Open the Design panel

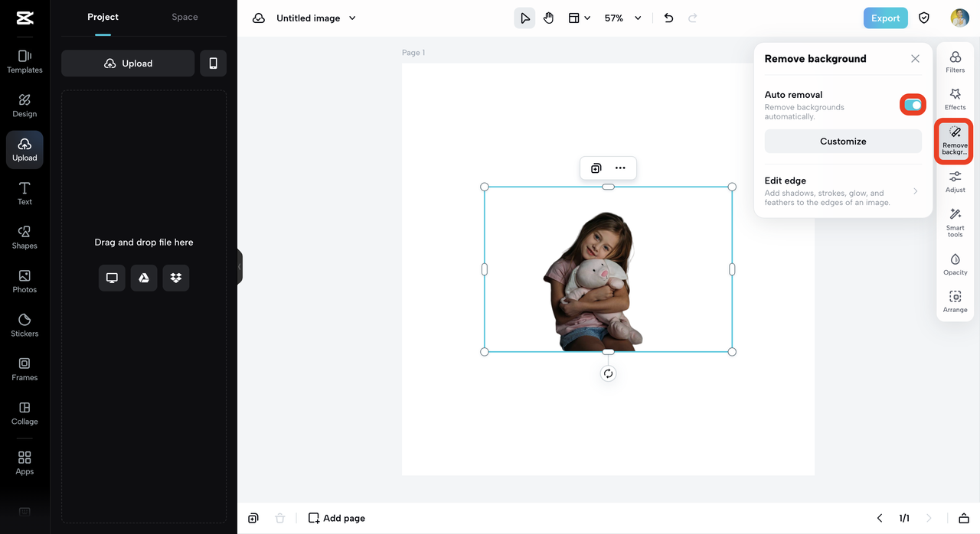(24, 106)
